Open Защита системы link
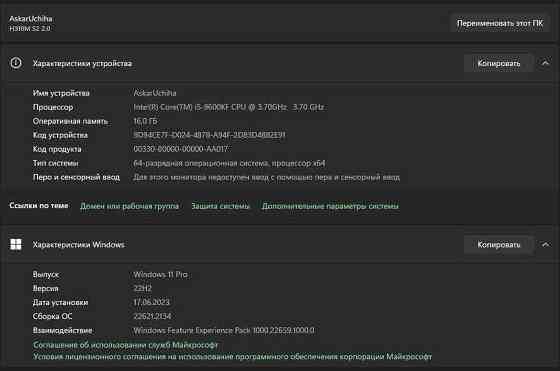 click(220, 206)
